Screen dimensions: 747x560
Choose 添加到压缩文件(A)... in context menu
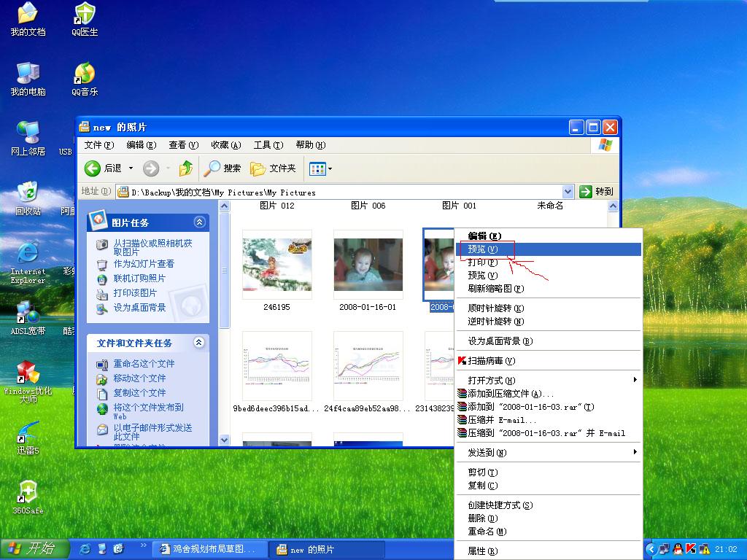[549, 393]
